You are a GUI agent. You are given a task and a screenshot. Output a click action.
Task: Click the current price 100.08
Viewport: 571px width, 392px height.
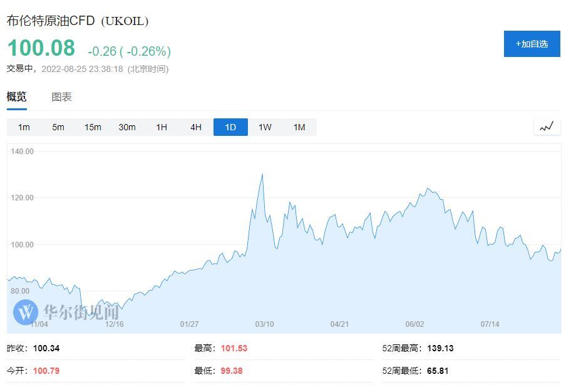[41, 48]
